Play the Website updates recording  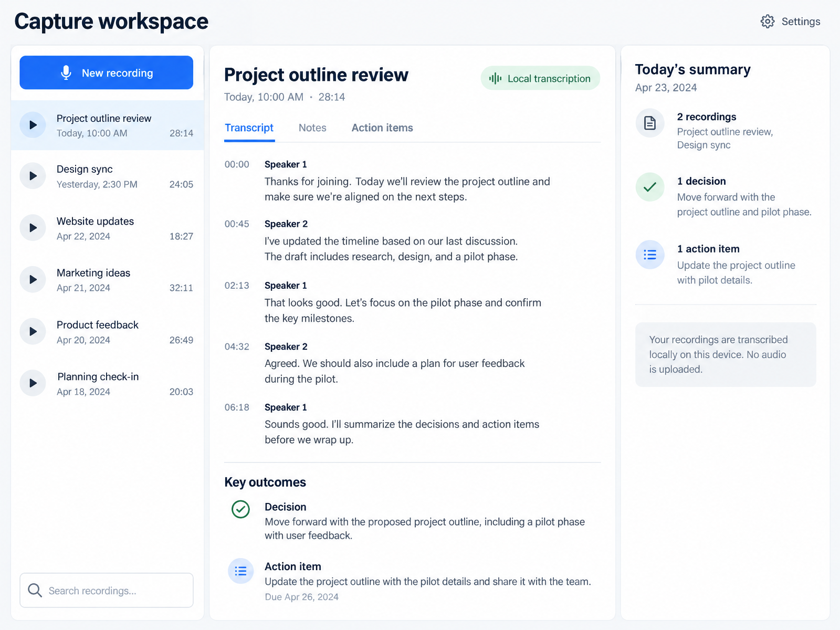pos(33,228)
